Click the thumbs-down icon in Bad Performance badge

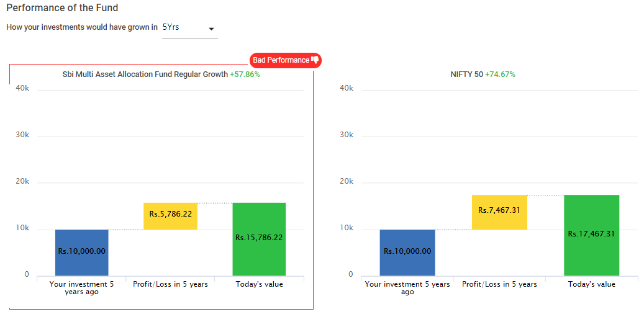tap(315, 60)
